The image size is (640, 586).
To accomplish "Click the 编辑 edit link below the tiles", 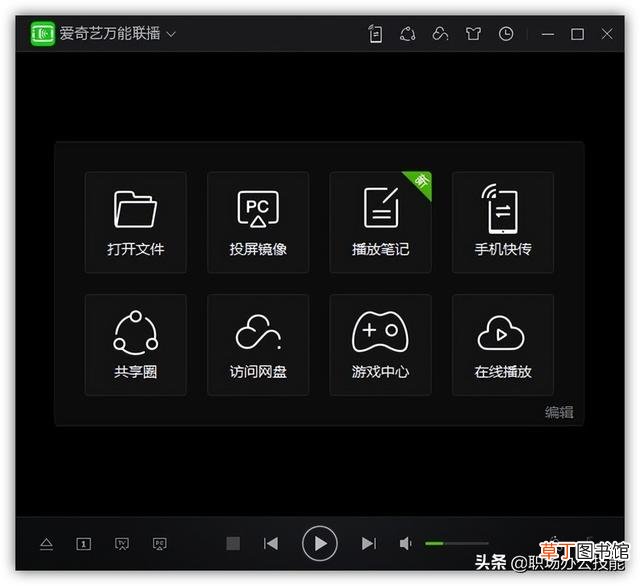I will pyautogui.click(x=559, y=412).
